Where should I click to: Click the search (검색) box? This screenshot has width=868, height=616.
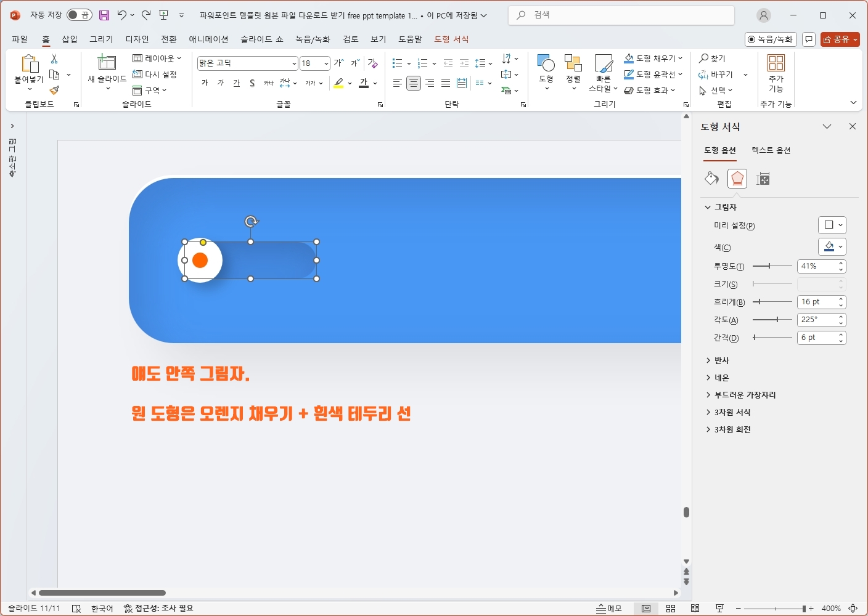[621, 15]
